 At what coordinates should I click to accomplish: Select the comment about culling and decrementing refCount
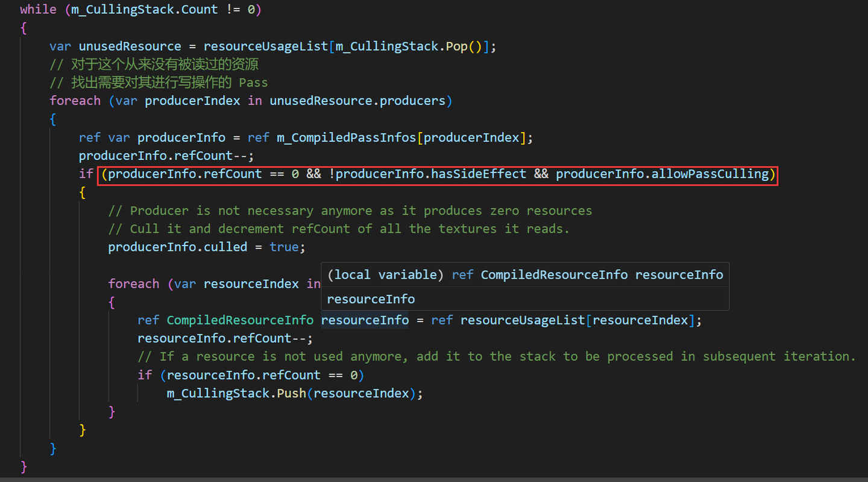338,228
